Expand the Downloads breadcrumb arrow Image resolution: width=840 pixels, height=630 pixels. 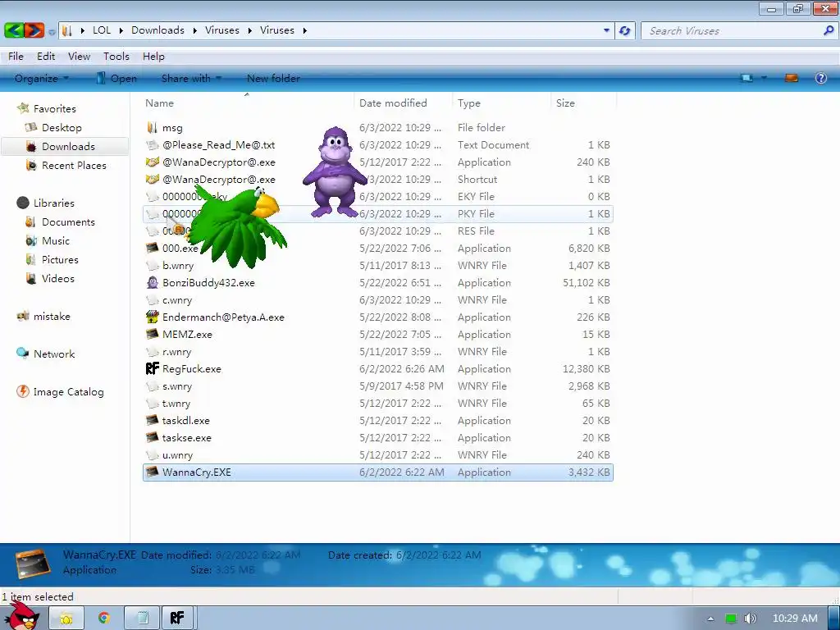point(194,30)
